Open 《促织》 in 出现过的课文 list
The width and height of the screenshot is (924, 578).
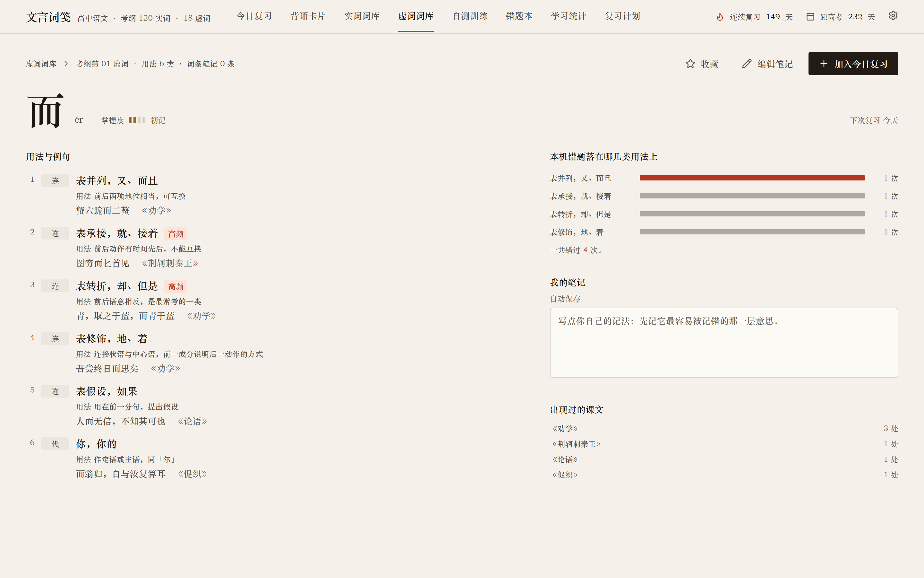(723, 474)
